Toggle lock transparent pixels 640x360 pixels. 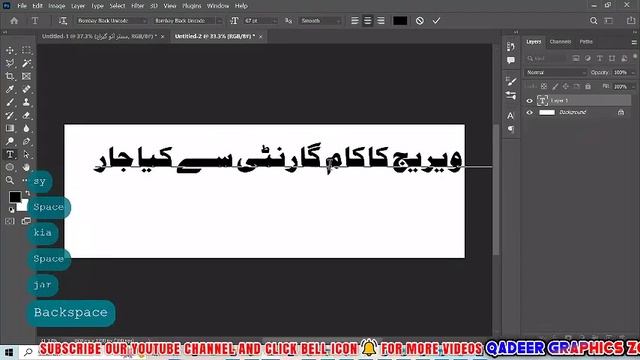[x=544, y=86]
